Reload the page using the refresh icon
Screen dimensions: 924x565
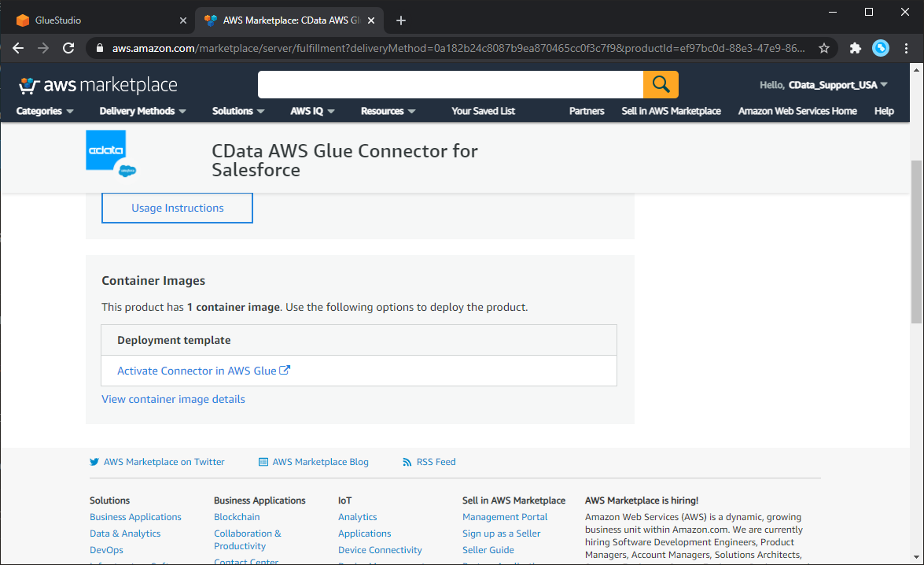tap(68, 48)
